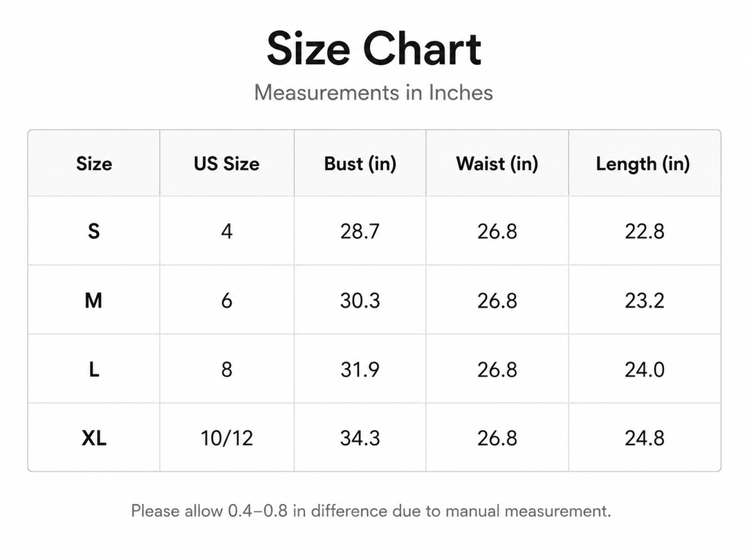Click the 24.0 length value
The image size is (747, 560).
point(645,369)
